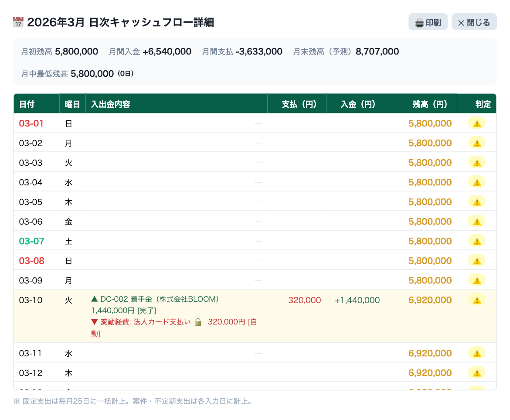Click the warning icon on the 03-12 row

476,372
